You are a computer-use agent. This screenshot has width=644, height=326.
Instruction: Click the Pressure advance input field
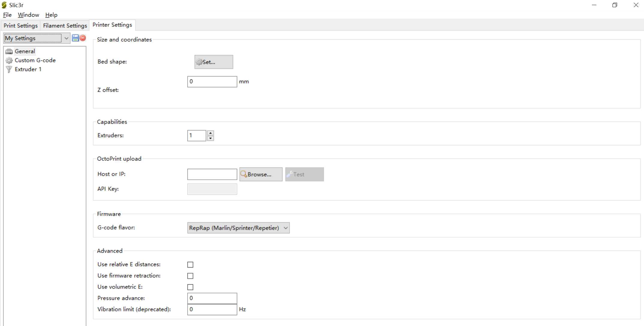coord(212,298)
